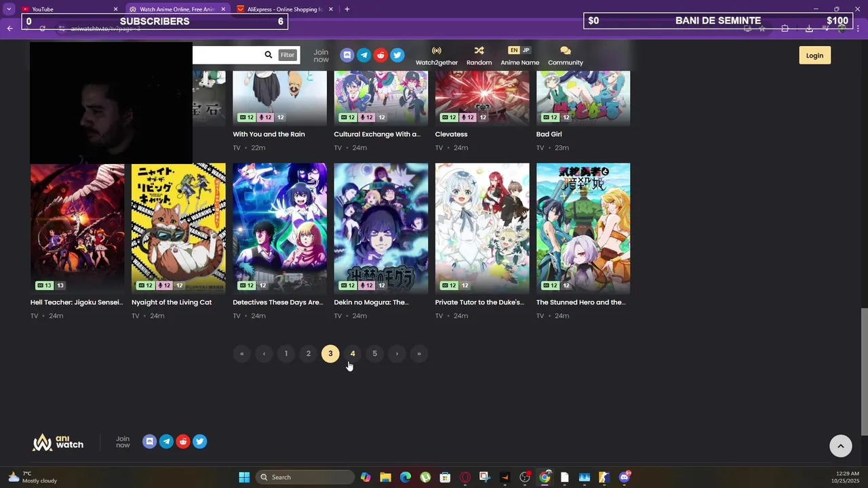Open Watch2gether from the header
868x488 pixels.
tap(437, 56)
